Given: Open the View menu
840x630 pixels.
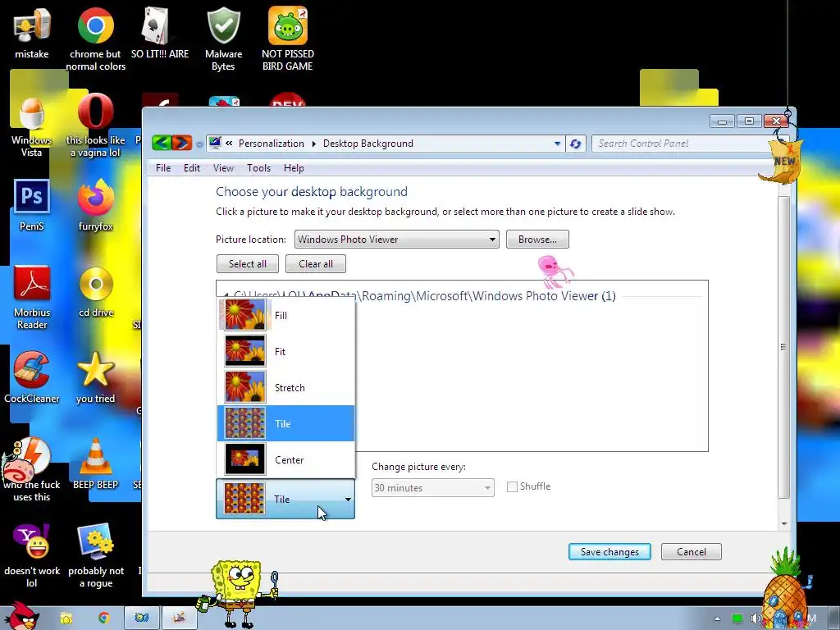Looking at the screenshot, I should (223, 167).
